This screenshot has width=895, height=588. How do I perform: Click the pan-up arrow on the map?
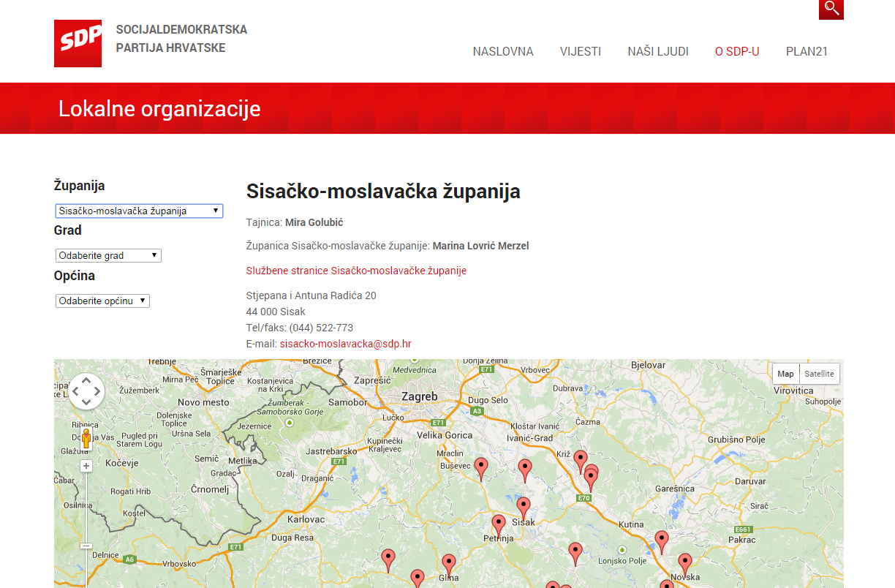click(86, 381)
